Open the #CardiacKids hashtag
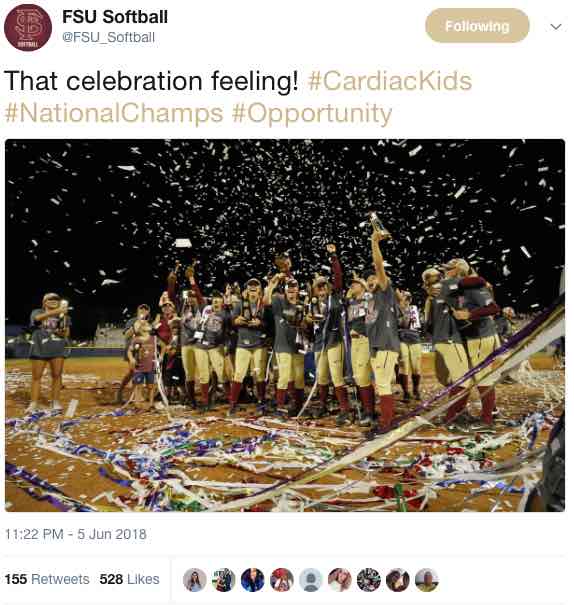 [390, 81]
